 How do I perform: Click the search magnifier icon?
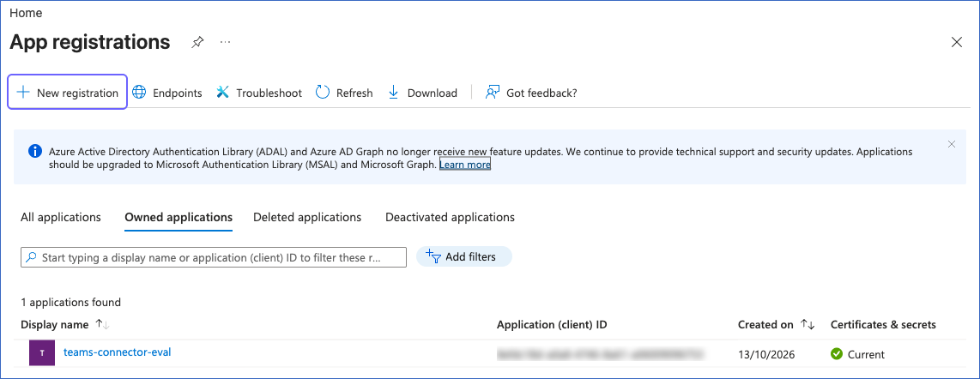(x=31, y=257)
